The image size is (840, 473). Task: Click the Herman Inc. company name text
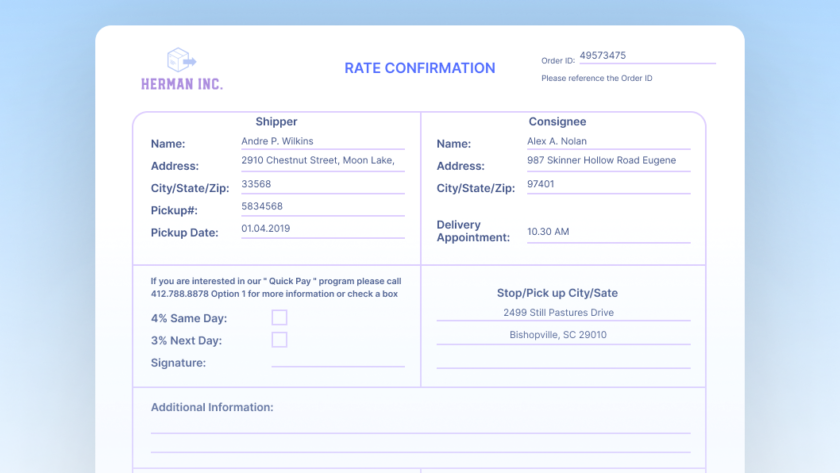point(182,84)
